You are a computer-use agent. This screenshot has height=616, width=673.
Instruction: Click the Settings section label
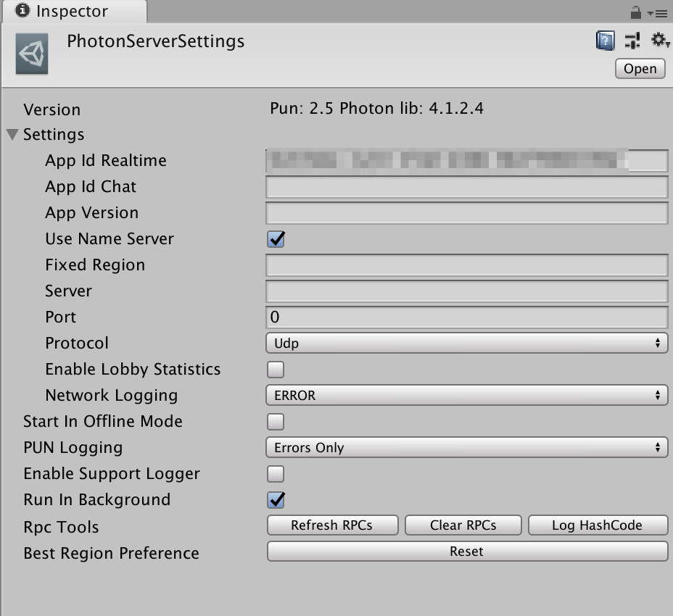coord(54,135)
